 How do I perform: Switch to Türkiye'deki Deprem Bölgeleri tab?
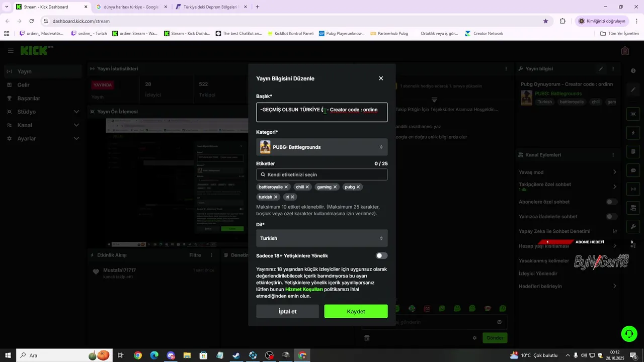(211, 7)
